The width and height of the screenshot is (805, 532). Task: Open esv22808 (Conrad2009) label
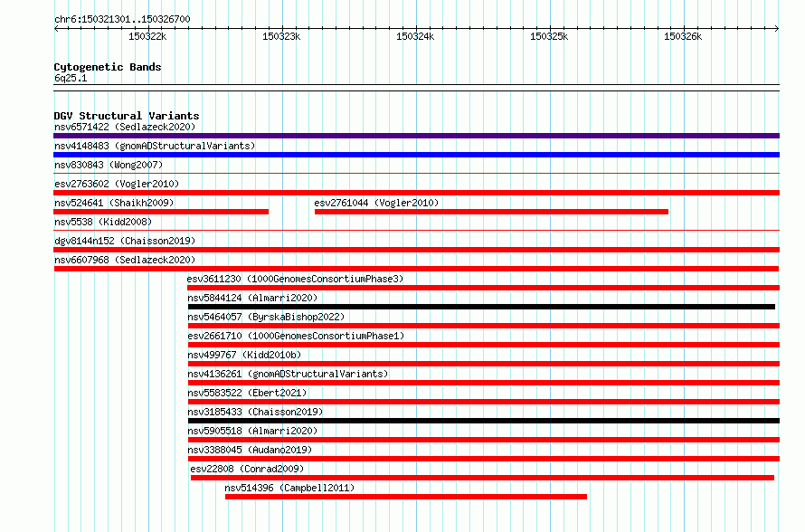click(247, 469)
